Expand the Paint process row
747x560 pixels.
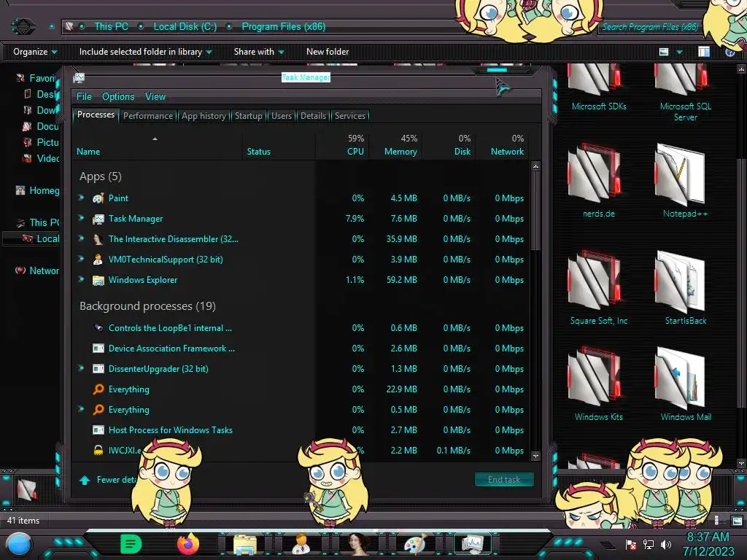point(81,197)
